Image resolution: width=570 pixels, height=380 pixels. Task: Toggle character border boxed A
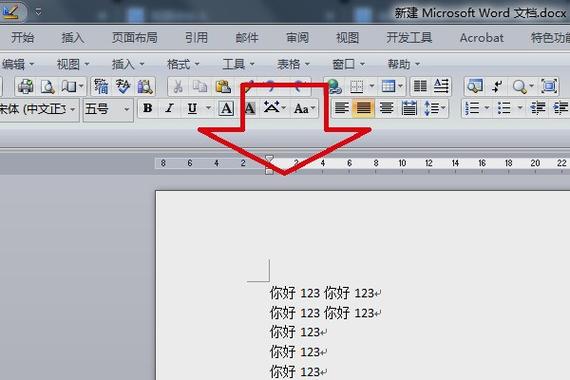[226, 108]
